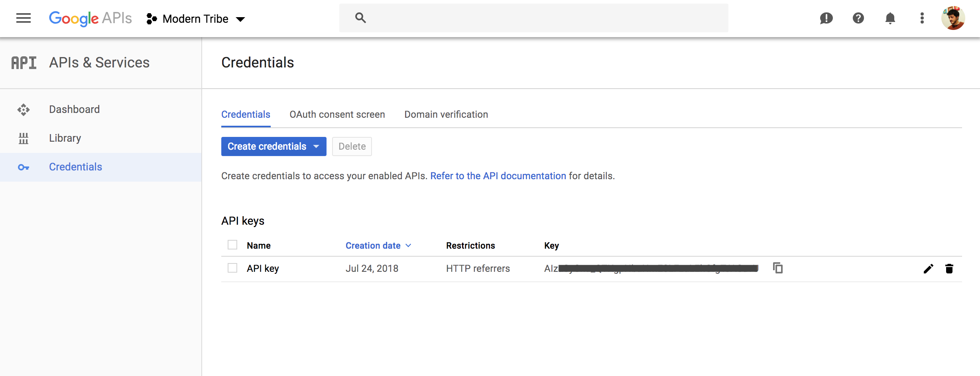
Task: Click the API key name link
Action: [x=263, y=269]
